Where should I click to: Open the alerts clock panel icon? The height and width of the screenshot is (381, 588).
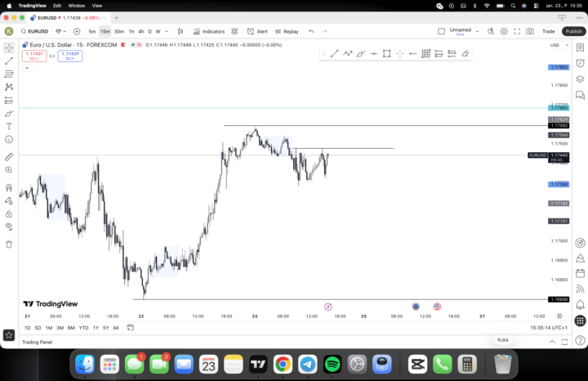[x=580, y=63]
